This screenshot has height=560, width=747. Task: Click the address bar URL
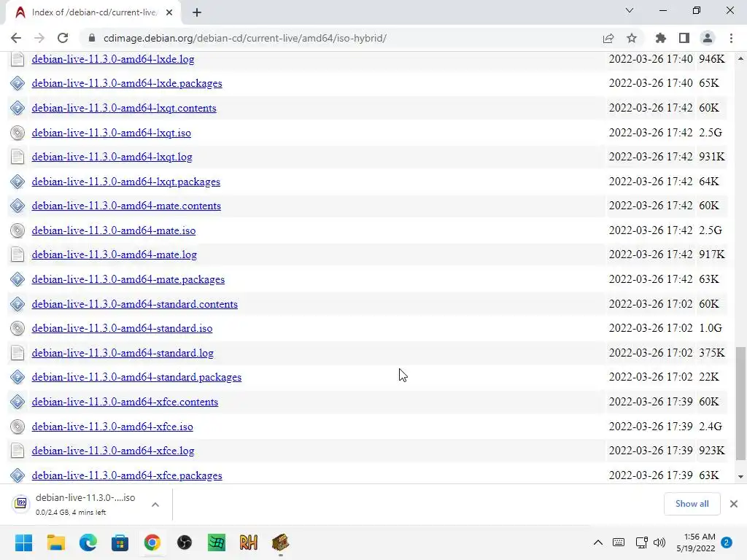245,38
